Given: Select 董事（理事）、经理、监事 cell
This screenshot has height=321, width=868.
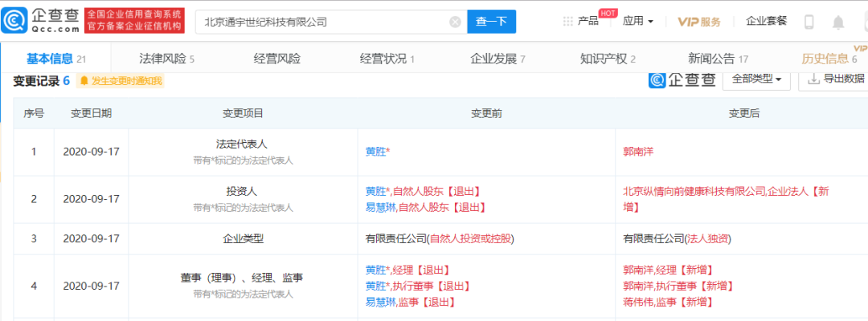Looking at the screenshot, I should 243,286.
